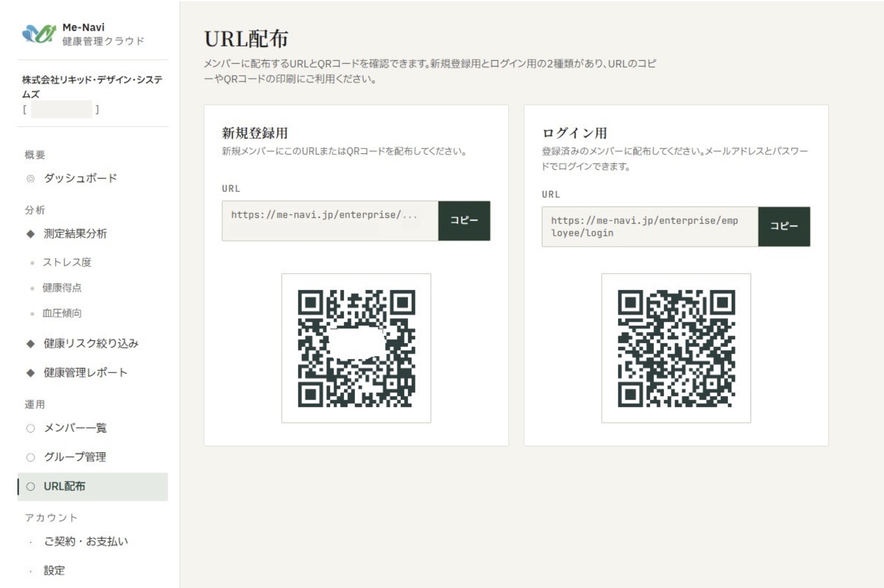This screenshot has width=884, height=588.
Task: Click the circle icon beside ダッシュボード
Action: 31,179
